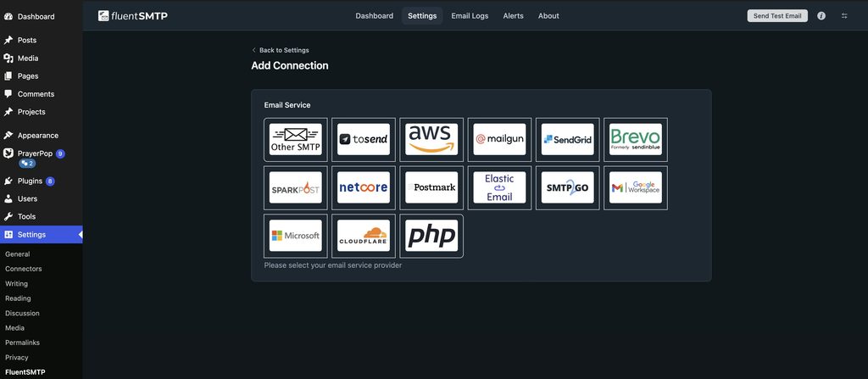Click the PrayerPop notification badge 9
Image resolution: width=868 pixels, height=379 pixels.
point(60,153)
